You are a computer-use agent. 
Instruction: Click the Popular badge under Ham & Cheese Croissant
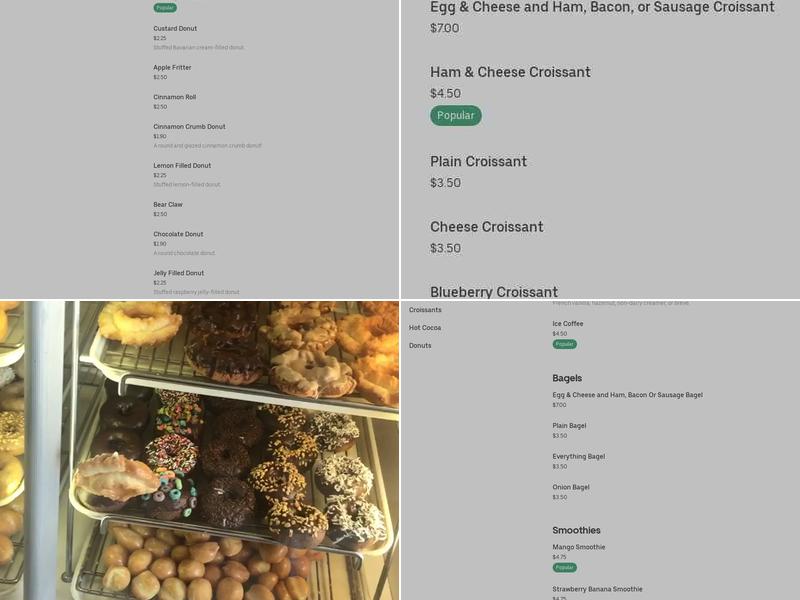tap(455, 115)
